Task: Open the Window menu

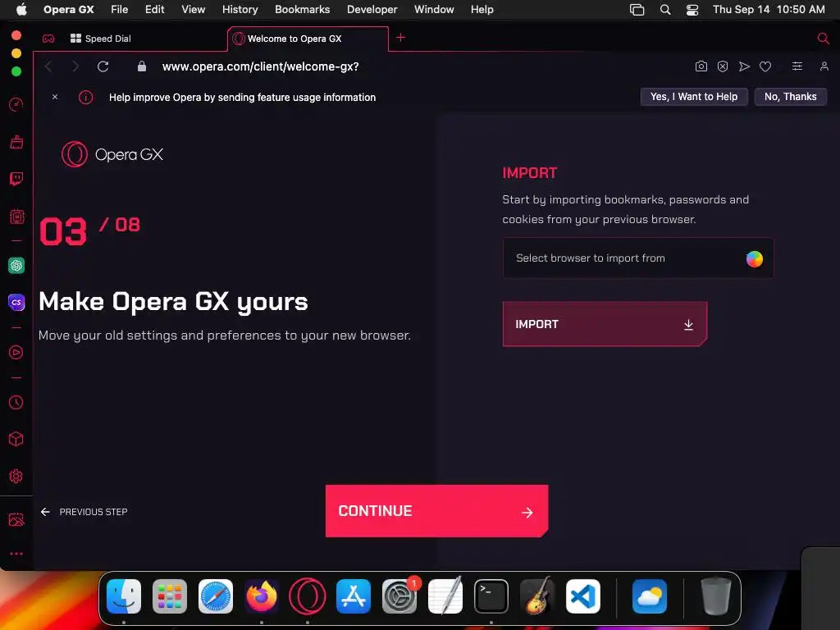Action: coord(434,9)
